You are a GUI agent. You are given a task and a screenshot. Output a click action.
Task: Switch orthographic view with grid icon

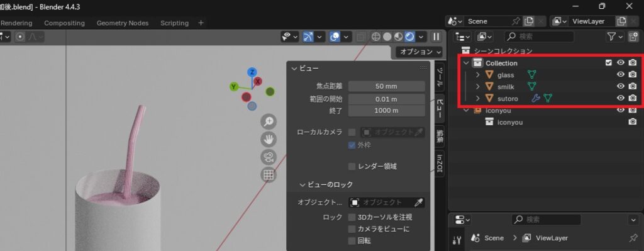269,176
